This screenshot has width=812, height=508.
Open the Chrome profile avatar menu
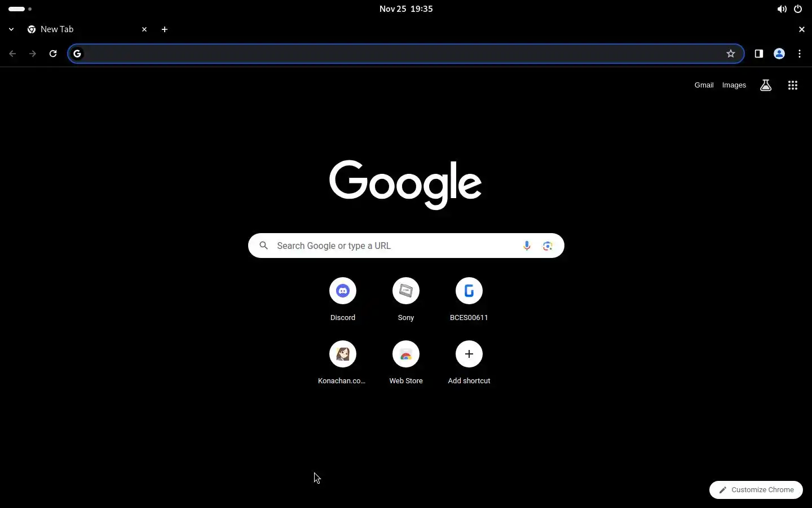[779, 54]
